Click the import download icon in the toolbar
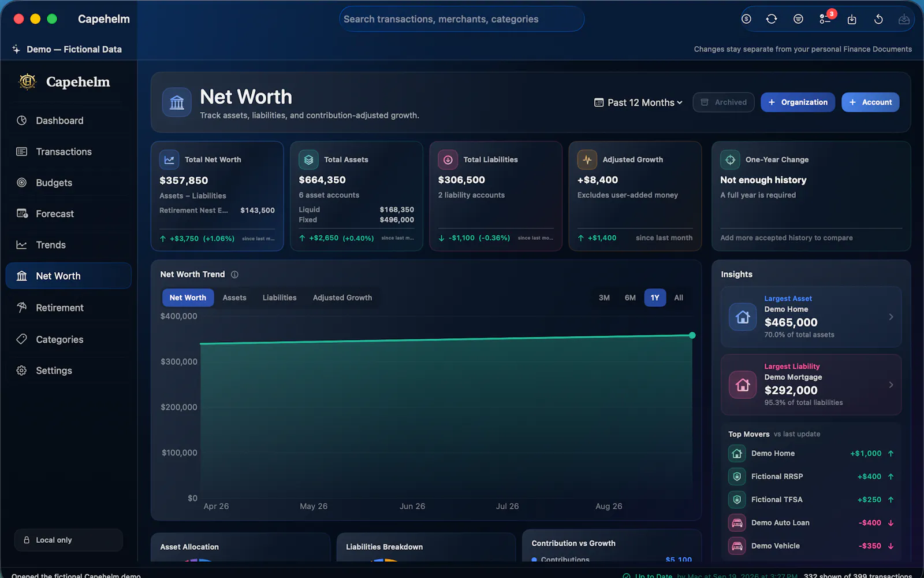Viewport: 924px width, 578px height. tap(852, 19)
